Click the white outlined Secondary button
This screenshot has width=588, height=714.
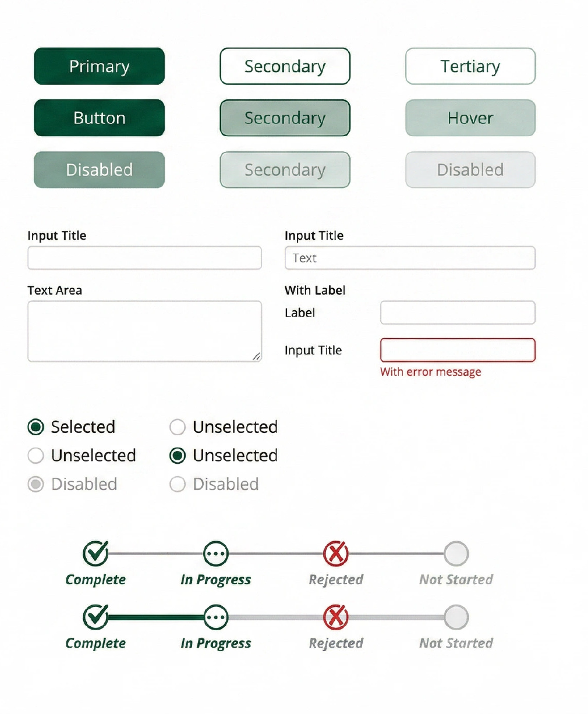tap(285, 66)
